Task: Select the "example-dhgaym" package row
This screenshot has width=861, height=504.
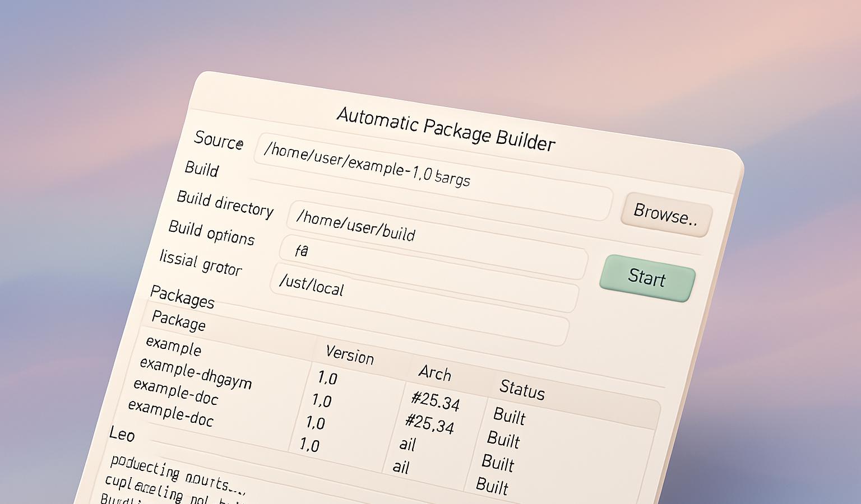Action: point(196,373)
